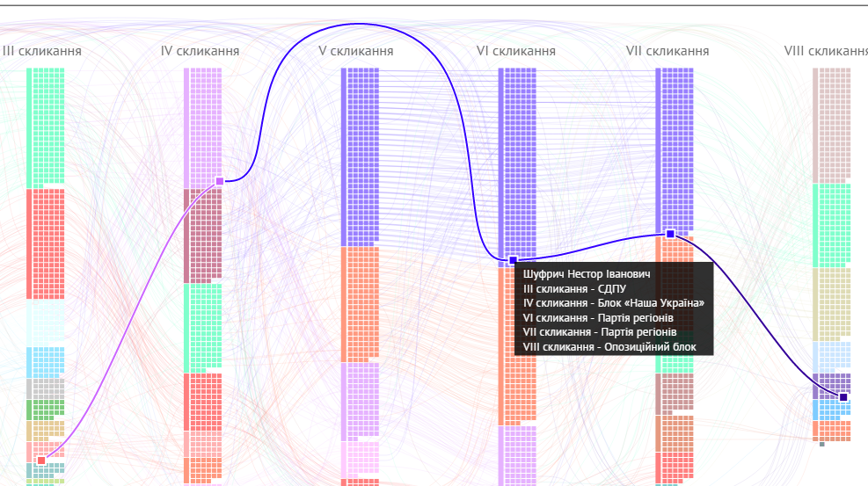Select tooltip line IV скликання - Блок «Наша Україна»
This screenshot has height=486, width=868.
pyautogui.click(x=613, y=303)
